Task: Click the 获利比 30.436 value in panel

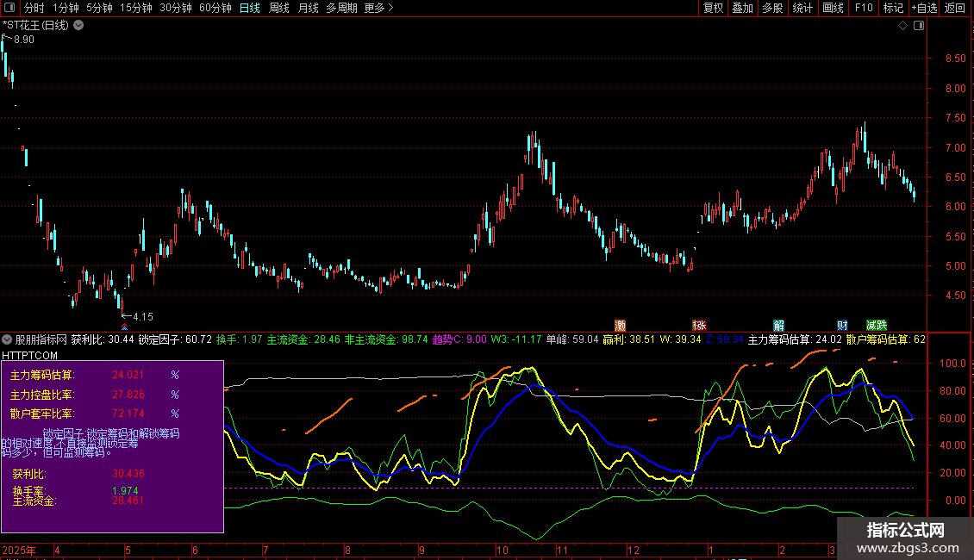Action: click(x=128, y=474)
